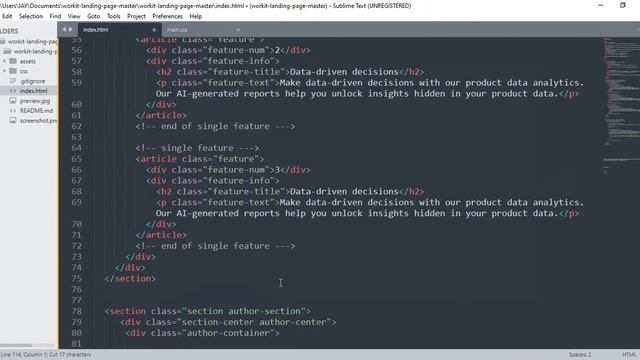Select the assets folder in sidebar

pos(29,61)
